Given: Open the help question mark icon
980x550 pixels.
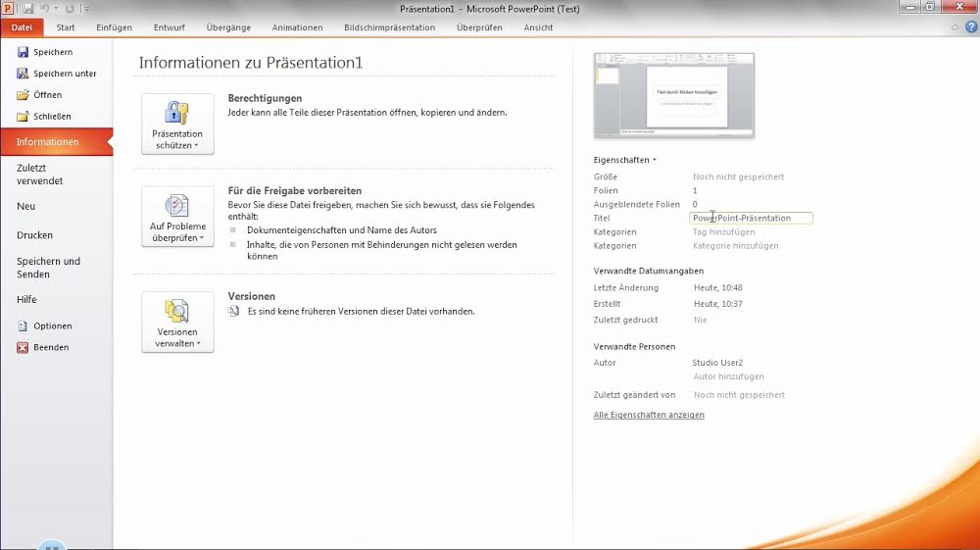Looking at the screenshot, I should [x=971, y=26].
